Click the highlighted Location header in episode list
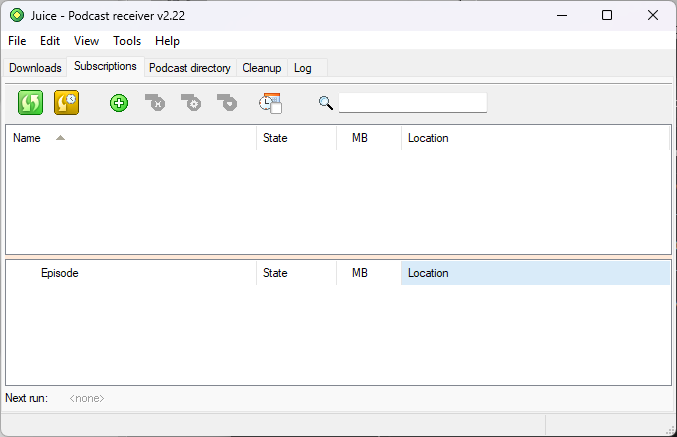 428,273
